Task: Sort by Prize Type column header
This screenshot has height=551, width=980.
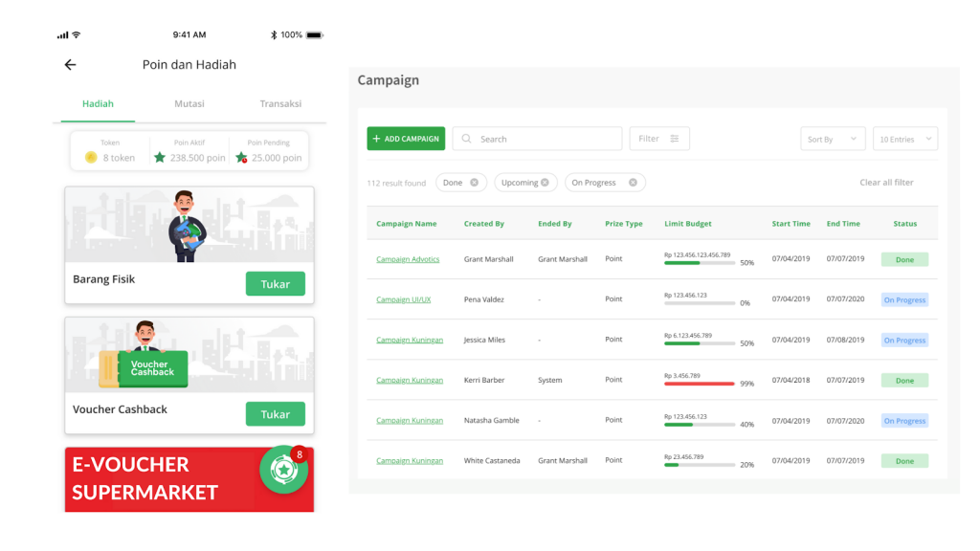Action: (624, 224)
